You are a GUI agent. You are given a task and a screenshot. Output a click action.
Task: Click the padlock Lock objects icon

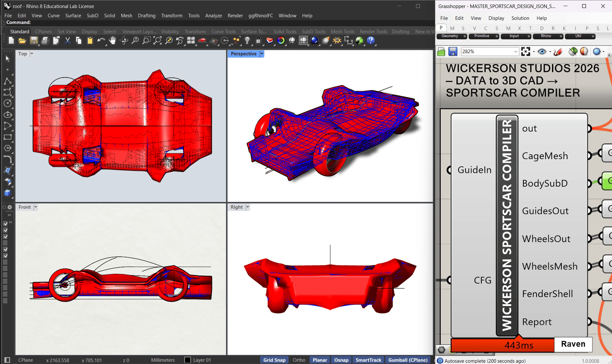pyautogui.click(x=258, y=40)
